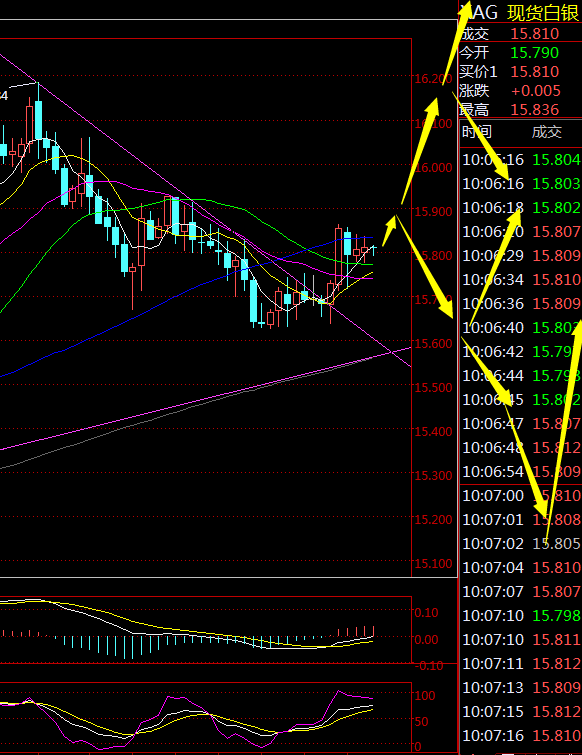
Task: Click the 100 level on bottom indicator
Action: pyautogui.click(x=425, y=695)
